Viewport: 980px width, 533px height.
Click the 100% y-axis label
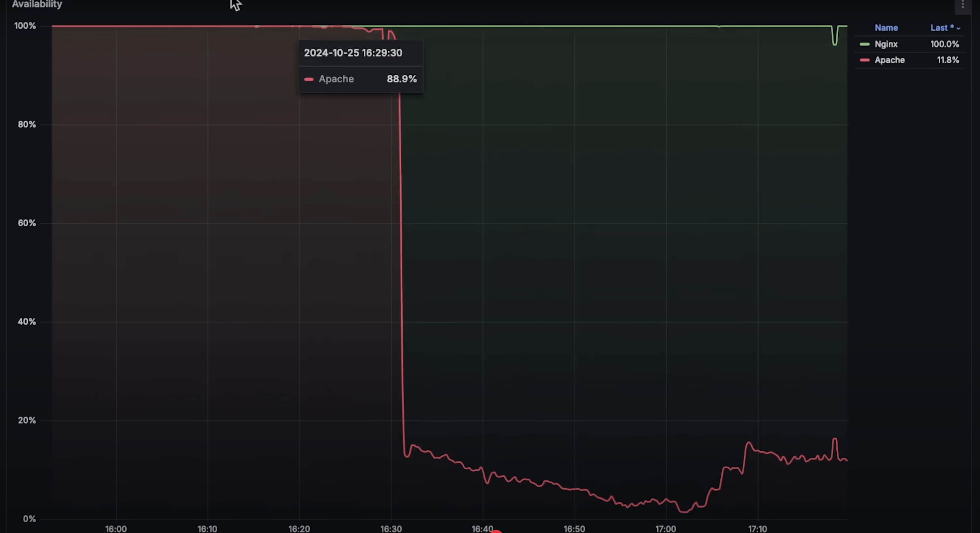(x=25, y=26)
